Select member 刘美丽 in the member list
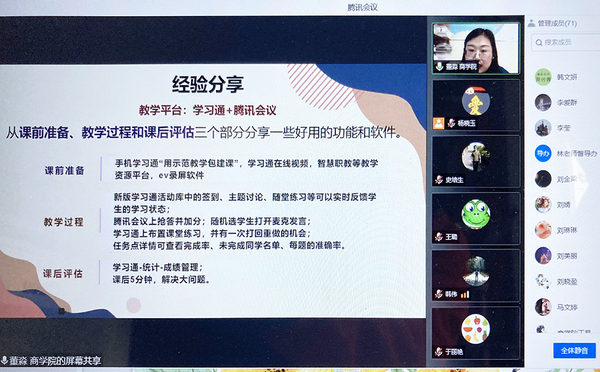Screen dimensions: 600x372 563,256
